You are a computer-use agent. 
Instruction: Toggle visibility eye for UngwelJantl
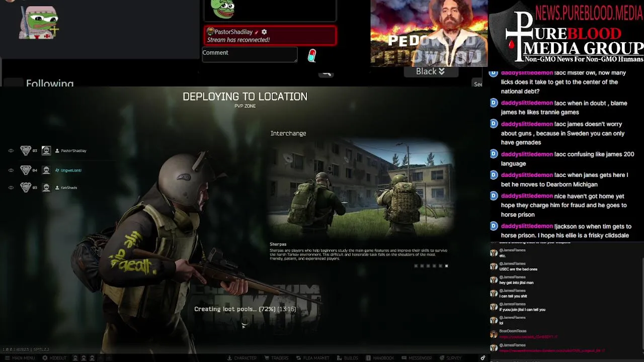pyautogui.click(x=11, y=170)
